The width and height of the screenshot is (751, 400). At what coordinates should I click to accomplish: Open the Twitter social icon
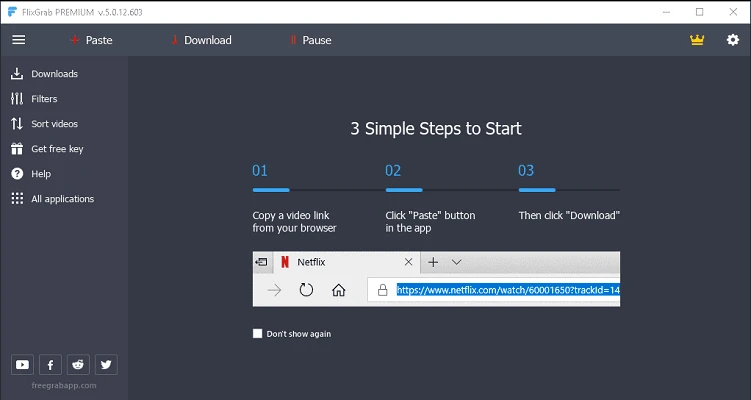click(106, 364)
